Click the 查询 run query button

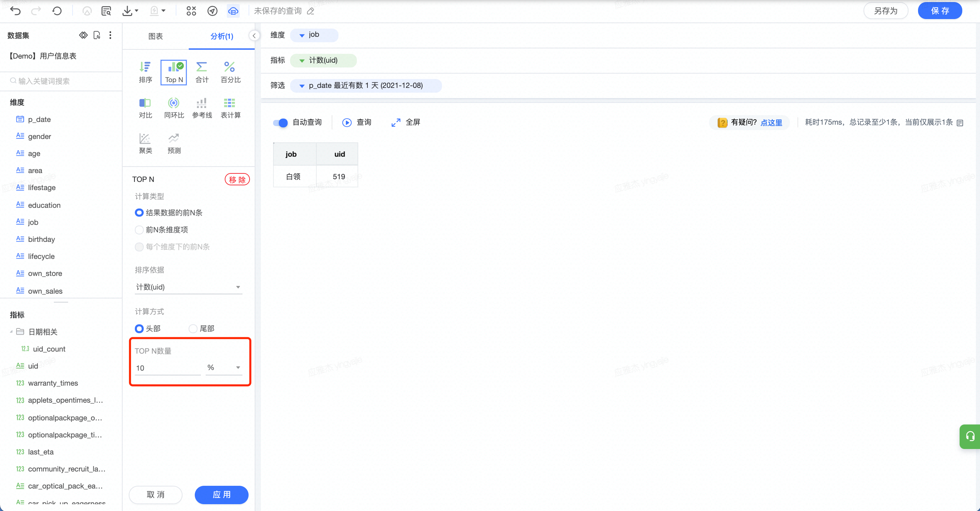357,122
